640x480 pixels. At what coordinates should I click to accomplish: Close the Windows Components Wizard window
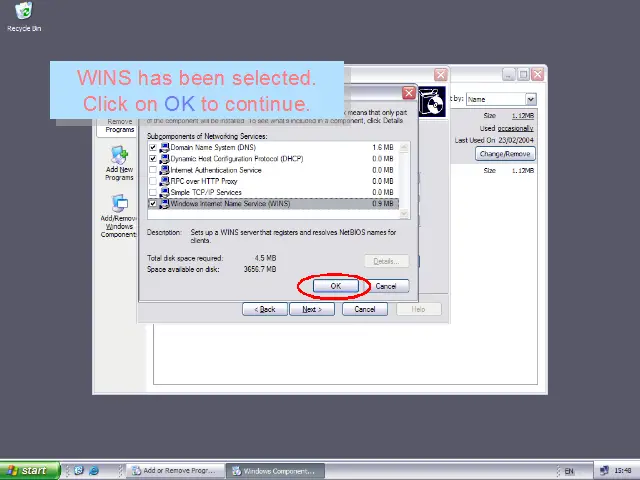440,75
